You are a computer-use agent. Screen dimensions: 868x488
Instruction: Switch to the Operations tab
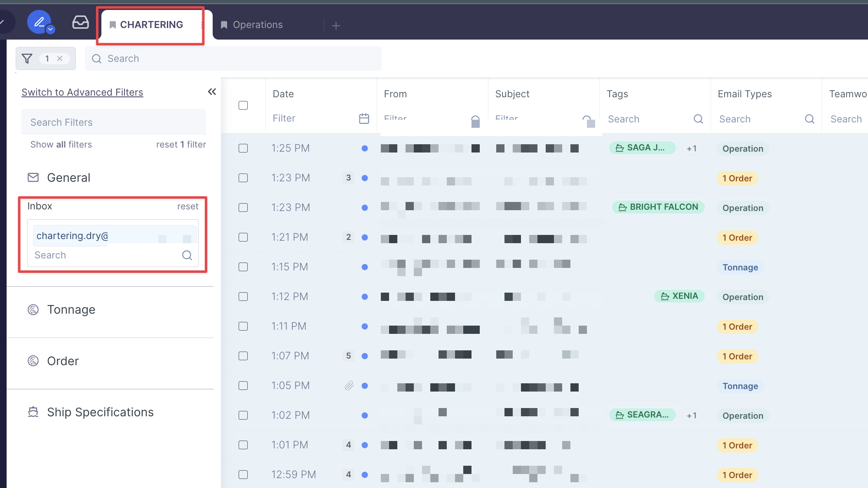click(258, 25)
